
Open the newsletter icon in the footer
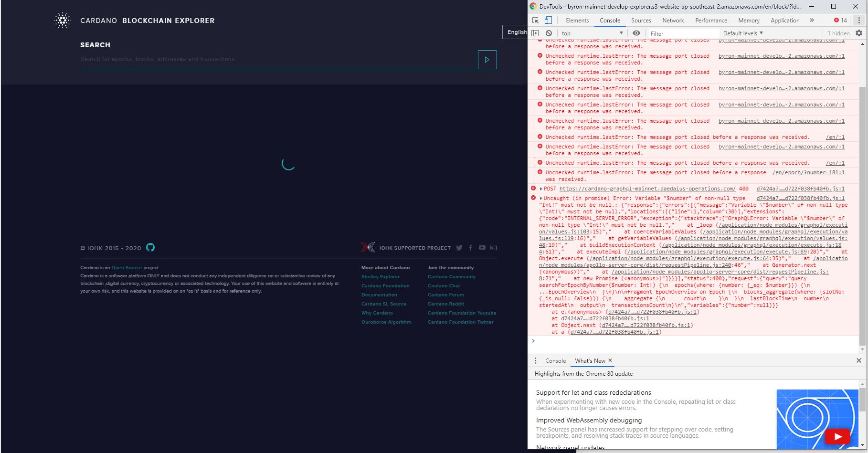pyautogui.click(x=494, y=248)
